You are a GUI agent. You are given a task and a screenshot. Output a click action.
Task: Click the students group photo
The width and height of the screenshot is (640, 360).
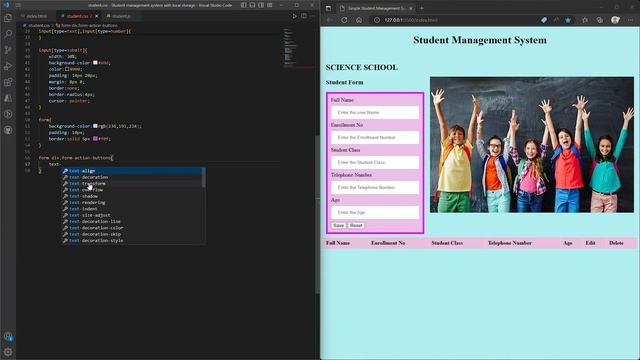click(x=532, y=144)
